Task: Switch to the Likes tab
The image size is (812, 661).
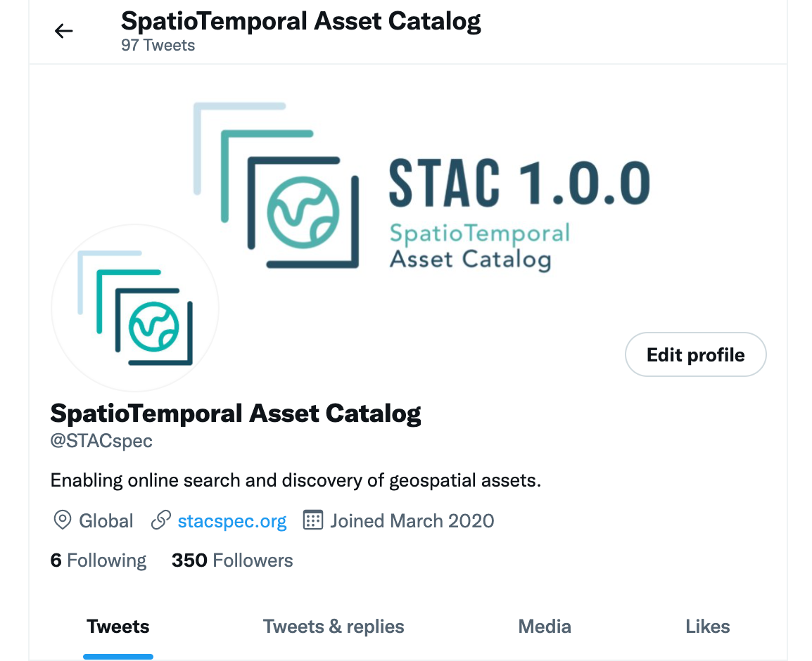Action: 707,627
